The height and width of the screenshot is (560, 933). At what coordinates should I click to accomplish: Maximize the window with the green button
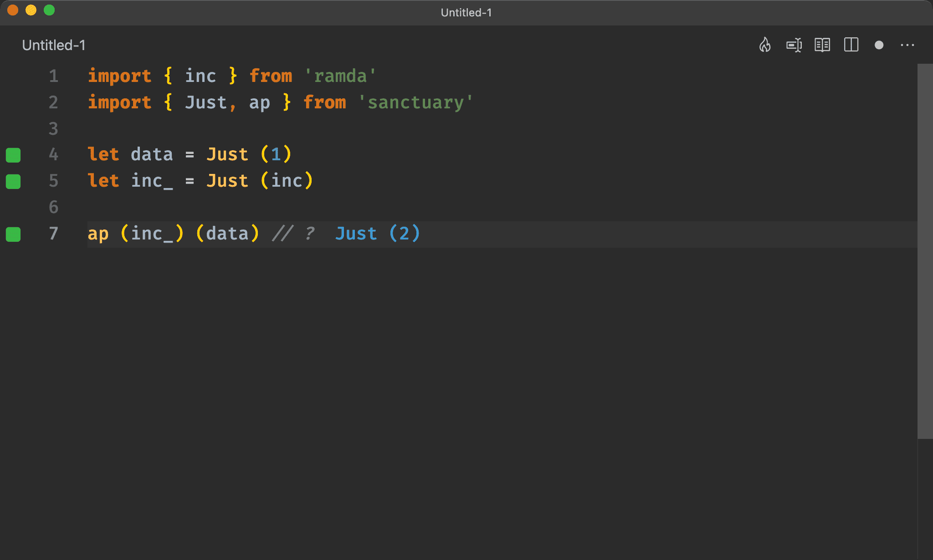(x=49, y=10)
